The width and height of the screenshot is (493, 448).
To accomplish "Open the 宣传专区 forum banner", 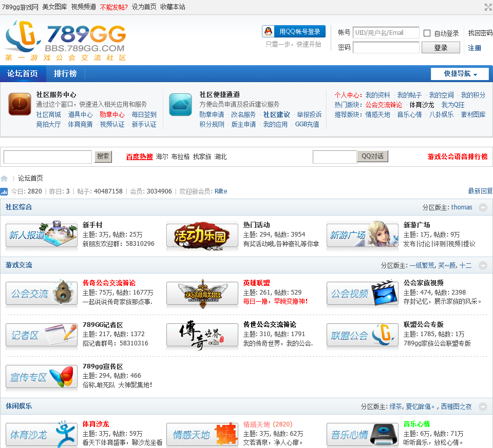I will coord(42,377).
